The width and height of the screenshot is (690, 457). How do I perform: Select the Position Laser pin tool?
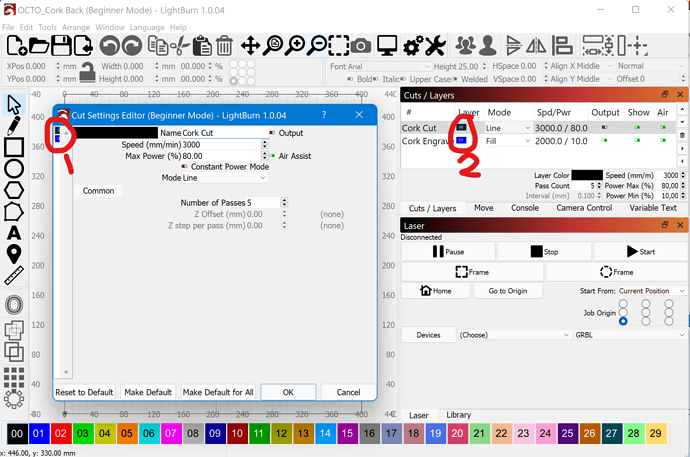click(14, 254)
